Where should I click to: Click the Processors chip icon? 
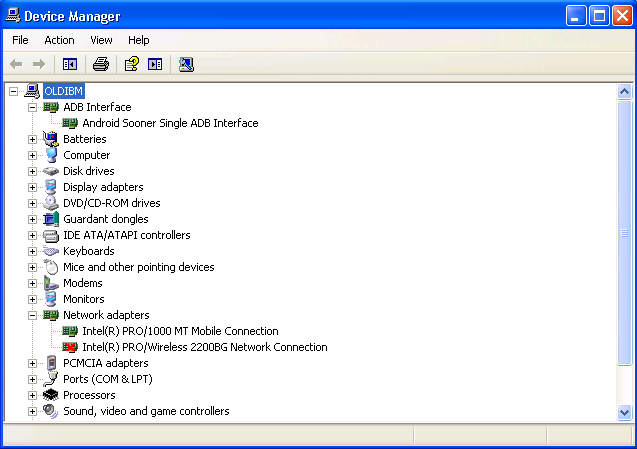[x=51, y=395]
